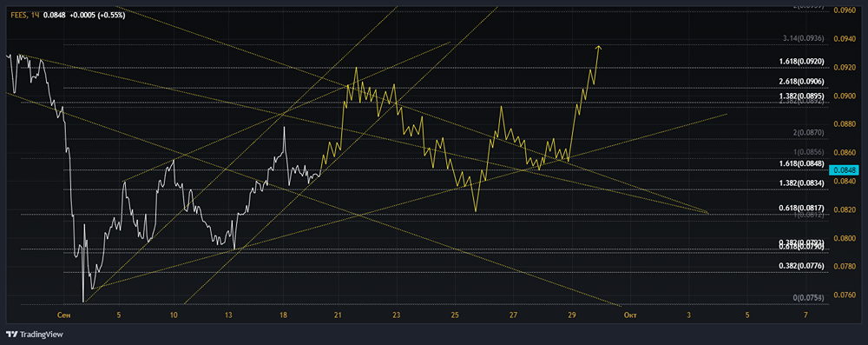
Task: Click 0.0920 on the price axis
Action: pyautogui.click(x=845, y=67)
